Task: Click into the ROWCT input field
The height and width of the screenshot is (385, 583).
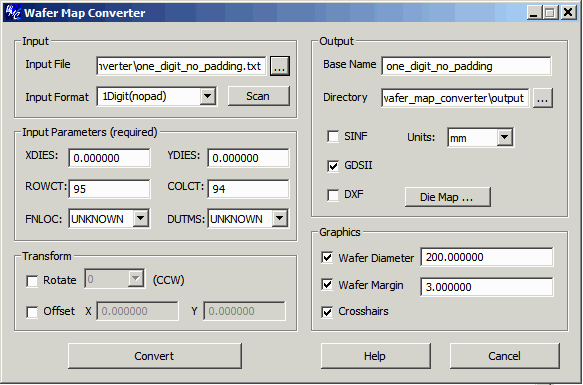Action: (109, 189)
